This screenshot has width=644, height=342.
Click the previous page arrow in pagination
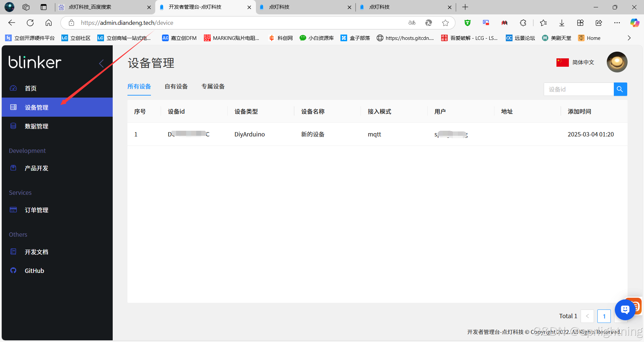pos(587,316)
